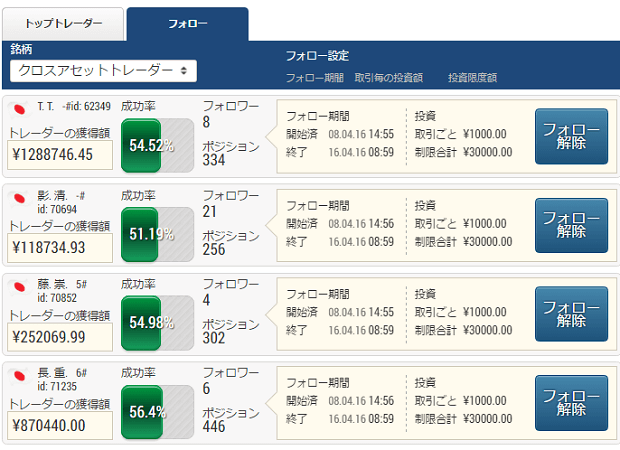Viewport: 620px width, 450px height.
Task: Click trader name 長. 重. id: 71235
Action: point(62,379)
